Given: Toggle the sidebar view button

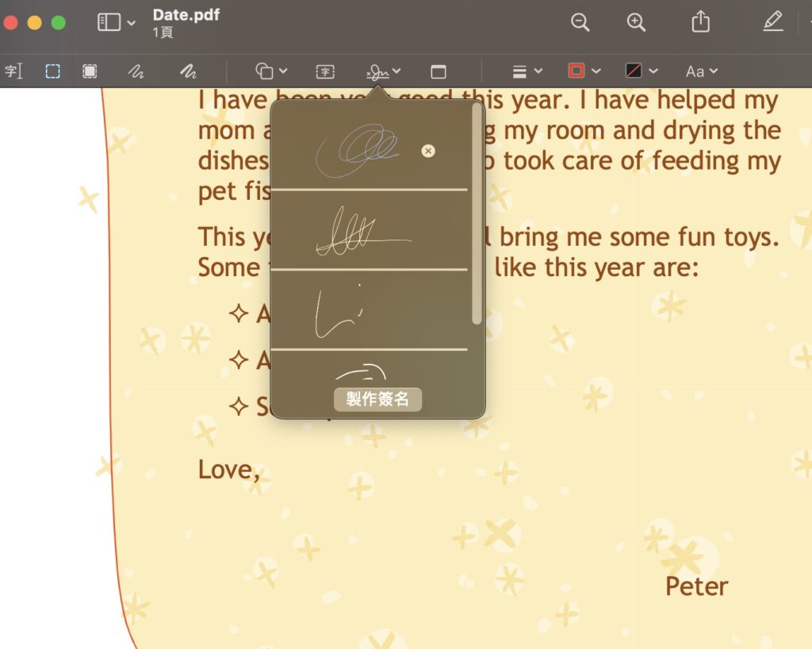Looking at the screenshot, I should tap(109, 22).
